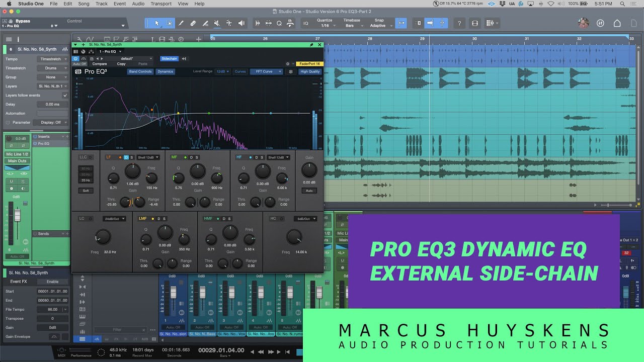Screen dimensions: 644x362
Task: Toggle MF band dynamics D button
Action: [x=191, y=157]
